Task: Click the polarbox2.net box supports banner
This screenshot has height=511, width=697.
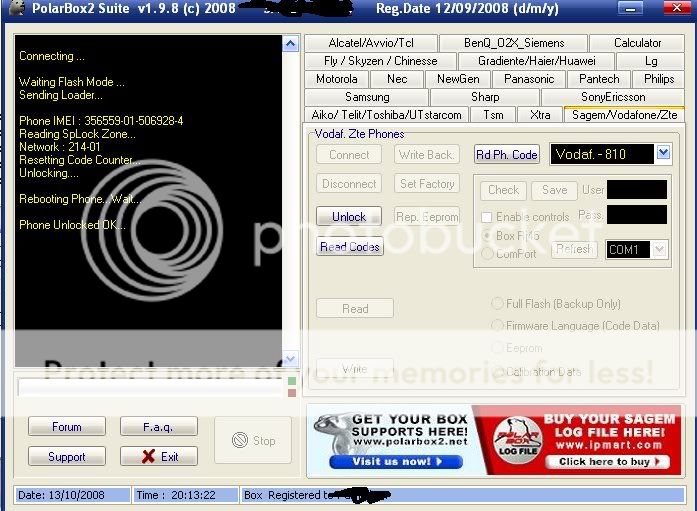Action: coord(390,439)
